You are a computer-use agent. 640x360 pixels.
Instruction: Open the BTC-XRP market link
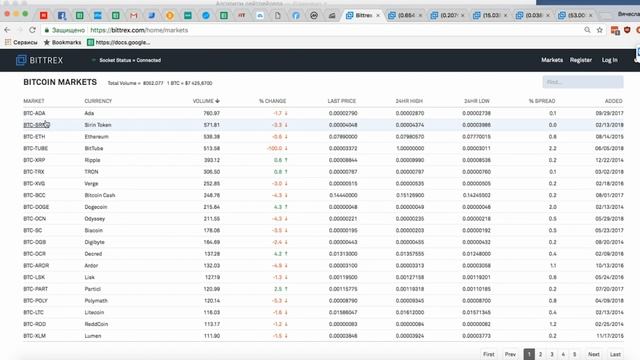coord(34,160)
